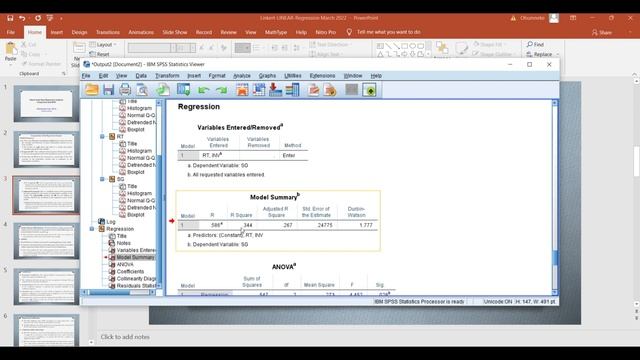
Task: Click the Go to Data icon
Action: pyautogui.click(x=242, y=90)
